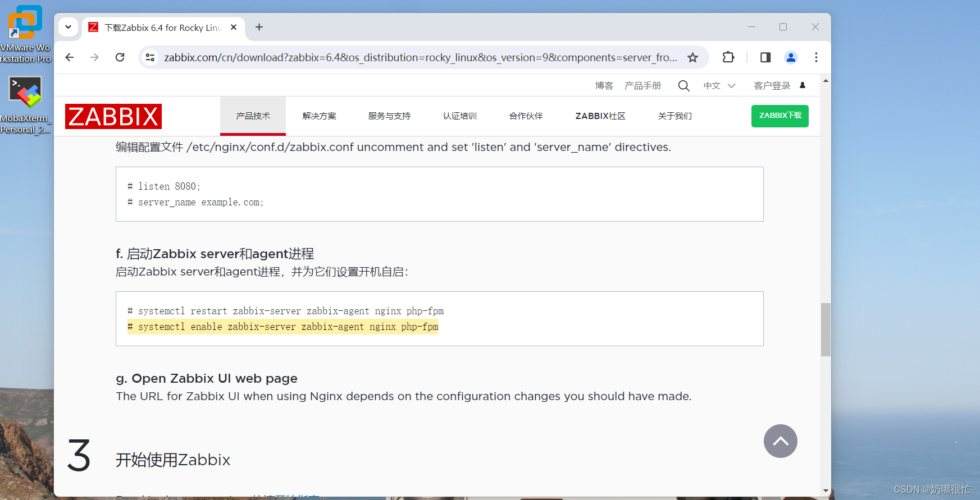Open MobaXterm Personal desktop shortcut

coord(25,105)
